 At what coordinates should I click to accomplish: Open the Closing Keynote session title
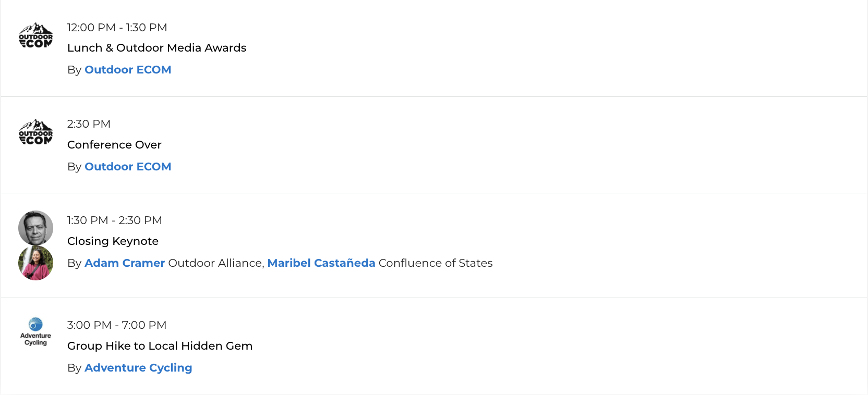(113, 241)
